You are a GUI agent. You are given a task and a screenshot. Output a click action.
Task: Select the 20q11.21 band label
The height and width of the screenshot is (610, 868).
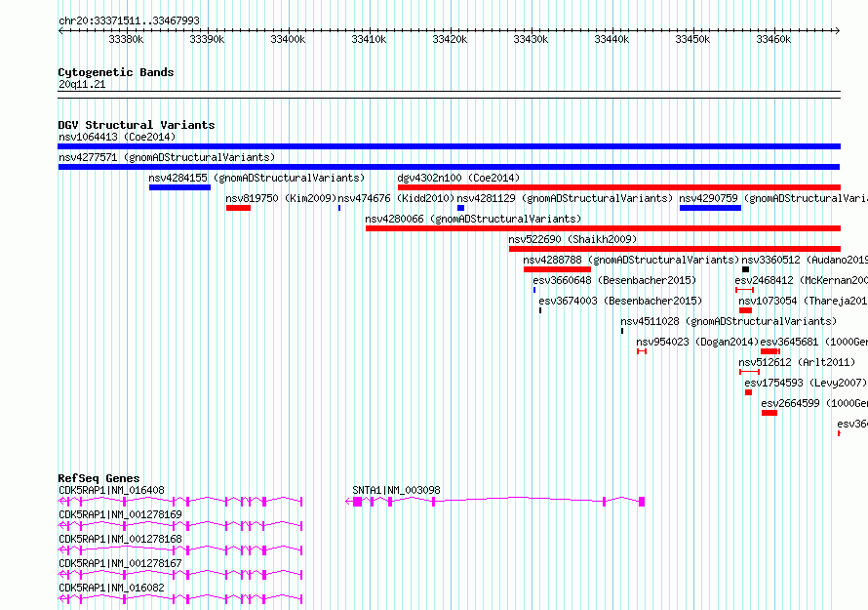[x=82, y=84]
